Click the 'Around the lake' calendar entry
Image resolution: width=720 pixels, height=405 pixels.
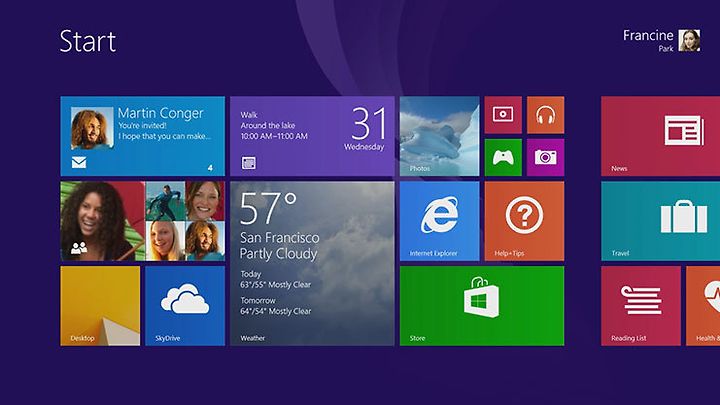[268, 125]
